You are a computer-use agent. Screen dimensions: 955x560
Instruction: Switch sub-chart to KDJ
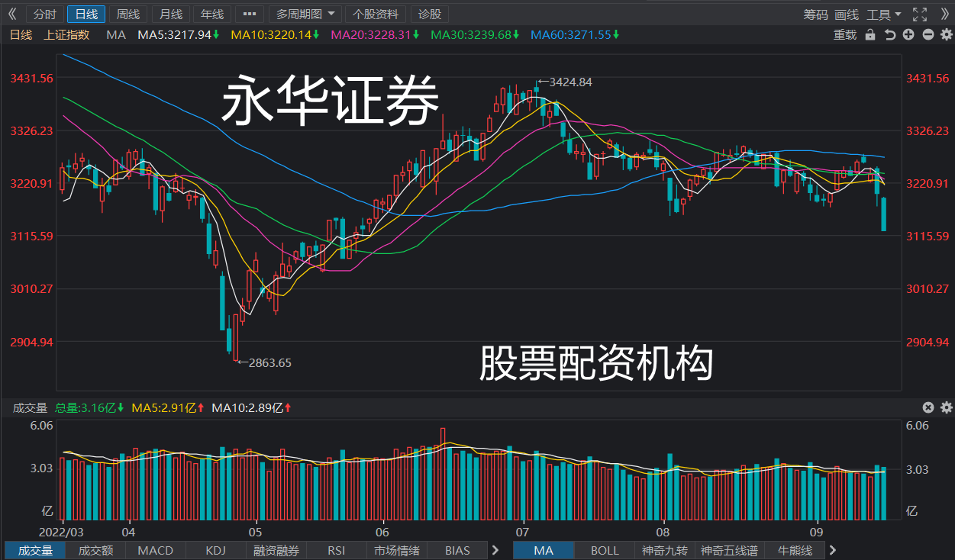pyautogui.click(x=216, y=550)
